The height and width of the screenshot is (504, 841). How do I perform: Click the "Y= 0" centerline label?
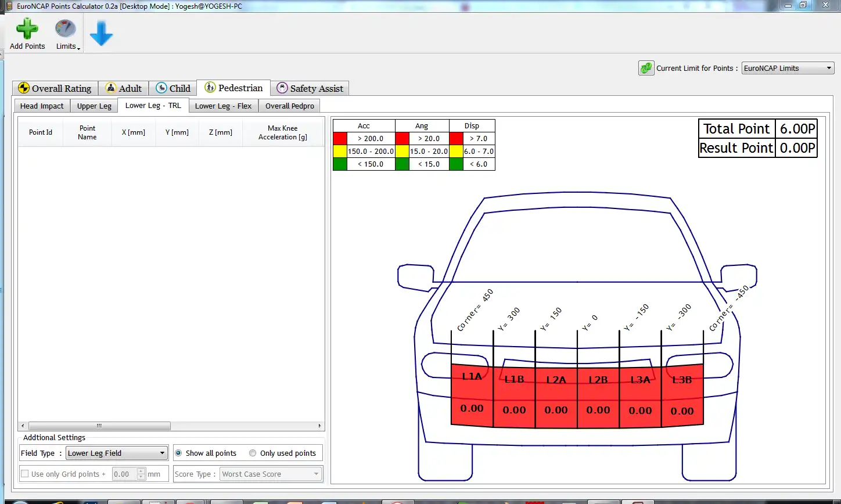[x=590, y=323]
